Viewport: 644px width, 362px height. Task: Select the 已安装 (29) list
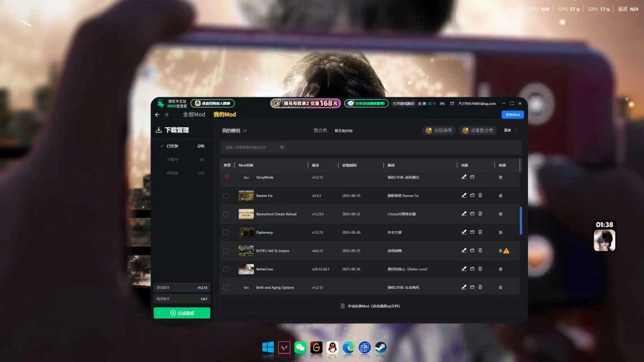[x=182, y=146]
